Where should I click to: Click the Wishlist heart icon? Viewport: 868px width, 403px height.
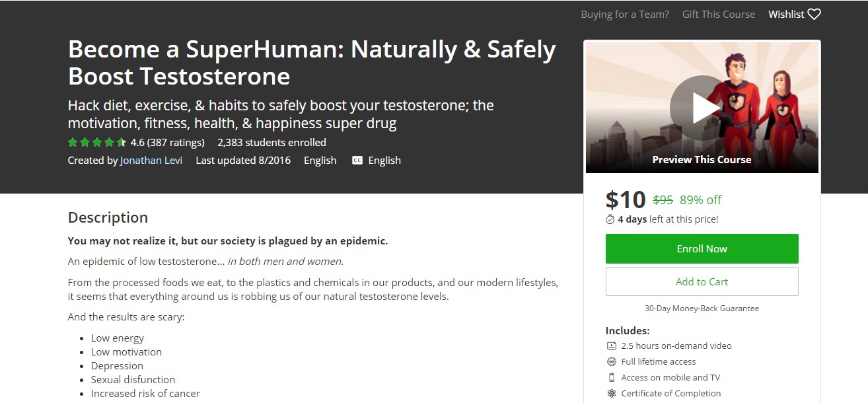814,14
